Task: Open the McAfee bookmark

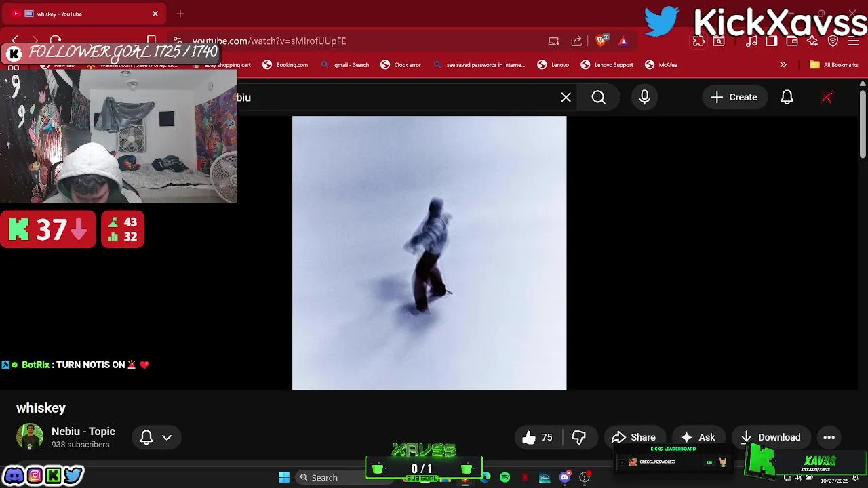Action: pyautogui.click(x=661, y=65)
